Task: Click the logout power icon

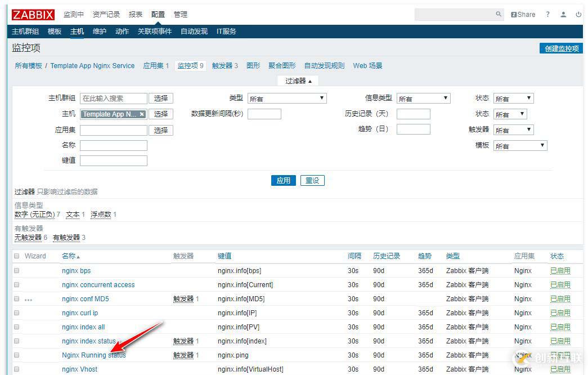Action: [578, 14]
